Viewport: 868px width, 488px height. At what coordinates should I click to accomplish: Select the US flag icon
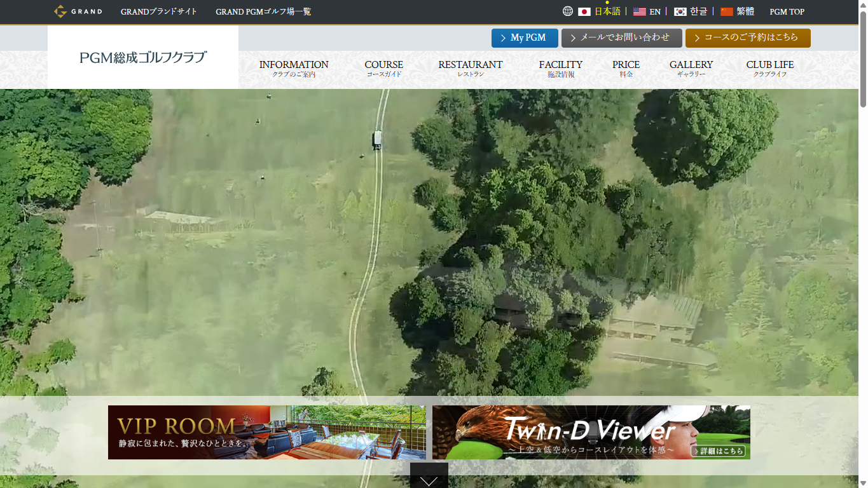tap(640, 11)
